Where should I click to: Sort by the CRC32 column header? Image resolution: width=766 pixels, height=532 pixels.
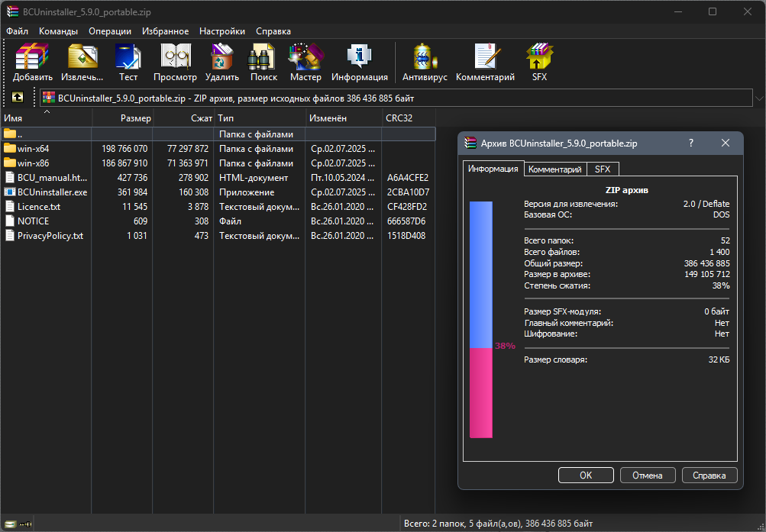(x=409, y=118)
